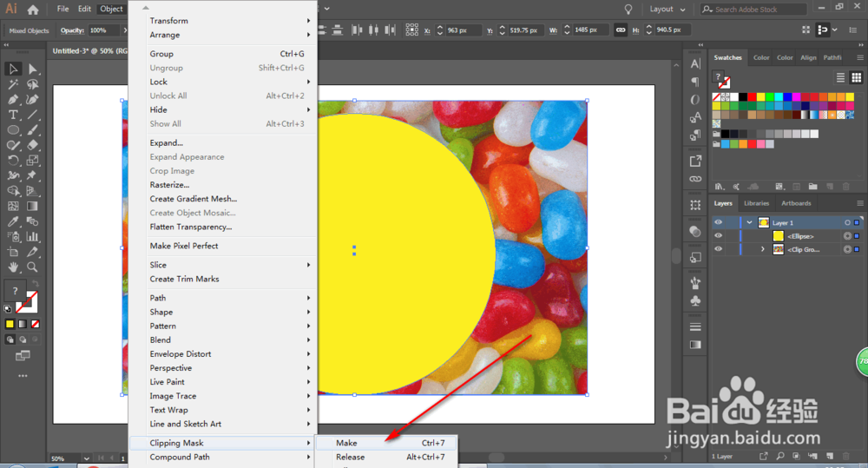
Task: Select the Ellipse tool
Action: pos(13,130)
